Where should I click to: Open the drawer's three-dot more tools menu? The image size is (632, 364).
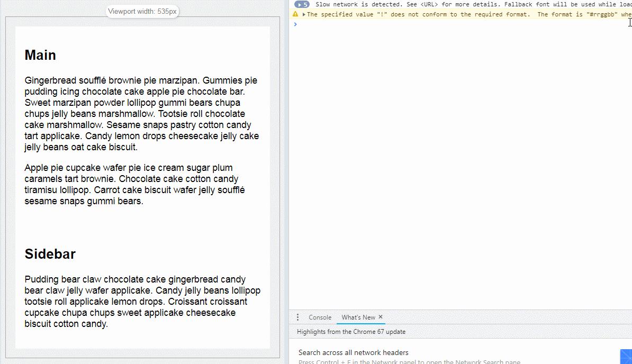tap(297, 317)
